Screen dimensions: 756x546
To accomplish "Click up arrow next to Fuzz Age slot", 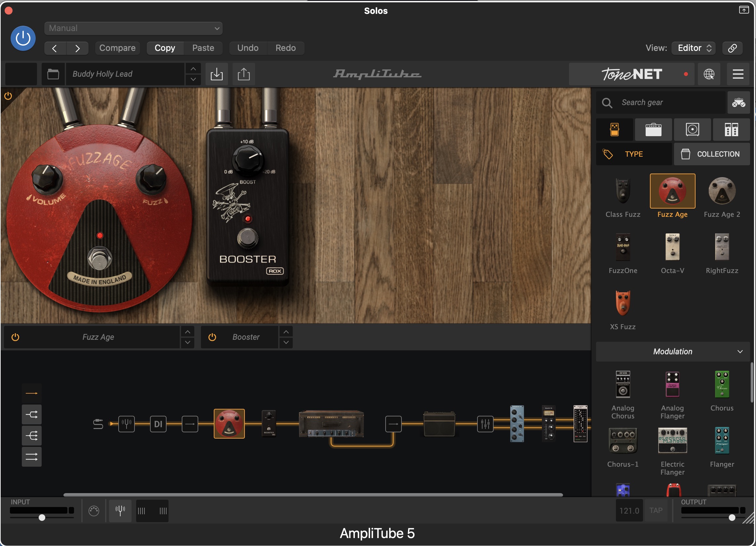I will coord(188,332).
